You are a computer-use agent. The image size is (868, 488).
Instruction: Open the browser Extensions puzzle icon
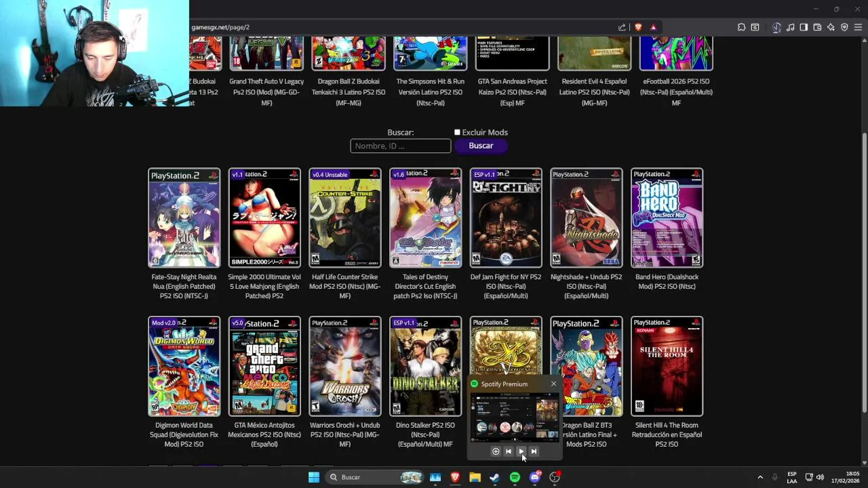tap(741, 27)
